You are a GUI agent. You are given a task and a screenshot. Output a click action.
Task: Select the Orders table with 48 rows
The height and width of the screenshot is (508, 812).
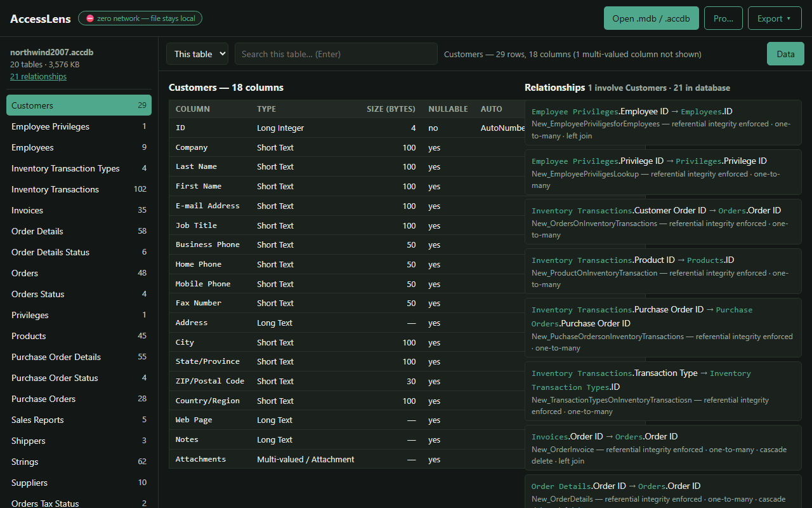coord(79,273)
